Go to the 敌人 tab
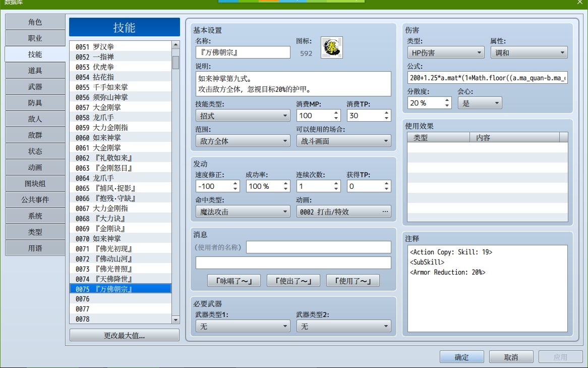 click(35, 119)
